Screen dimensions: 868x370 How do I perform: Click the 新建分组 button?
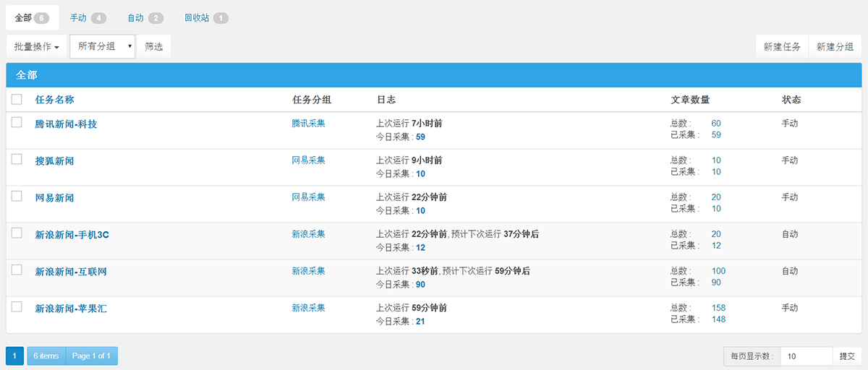835,46
